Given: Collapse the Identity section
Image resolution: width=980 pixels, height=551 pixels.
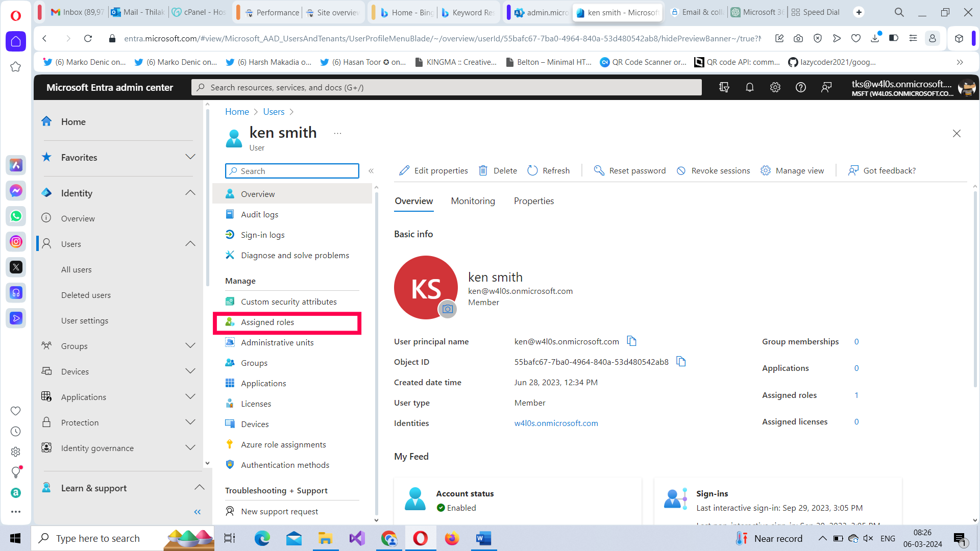Looking at the screenshot, I should (x=190, y=193).
